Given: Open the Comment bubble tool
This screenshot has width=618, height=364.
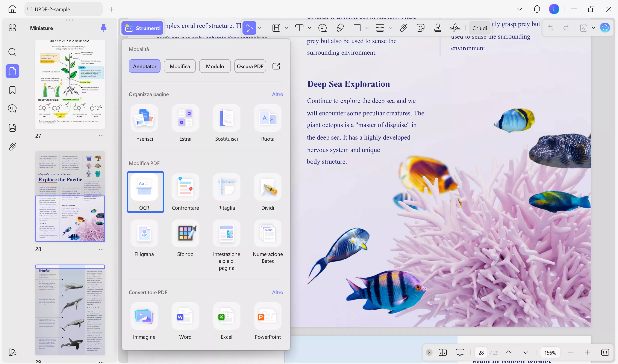Looking at the screenshot, I should point(322,28).
